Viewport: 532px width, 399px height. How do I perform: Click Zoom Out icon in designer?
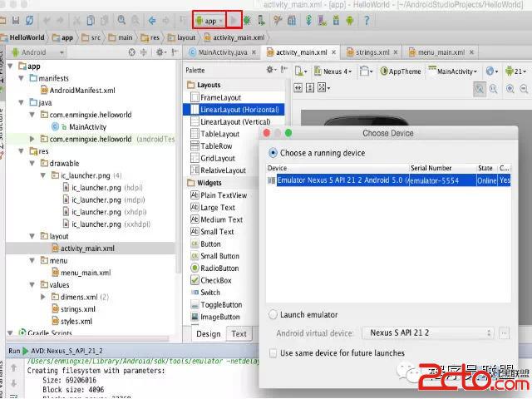[x=524, y=89]
